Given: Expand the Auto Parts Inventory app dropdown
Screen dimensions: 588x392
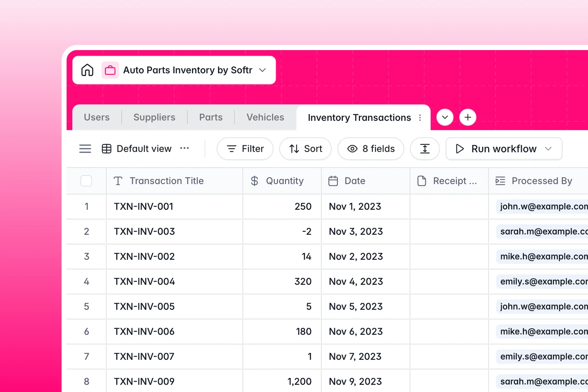Looking at the screenshot, I should pyautogui.click(x=262, y=70).
